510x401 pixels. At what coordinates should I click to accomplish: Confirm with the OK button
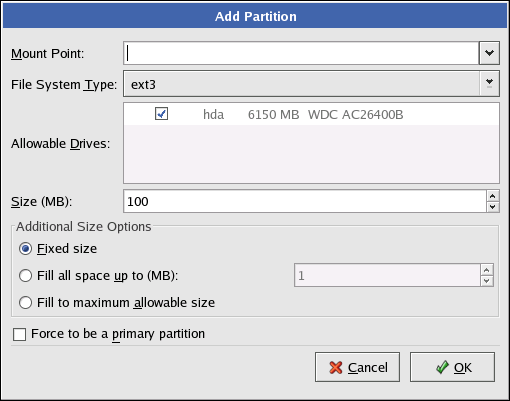(x=452, y=367)
